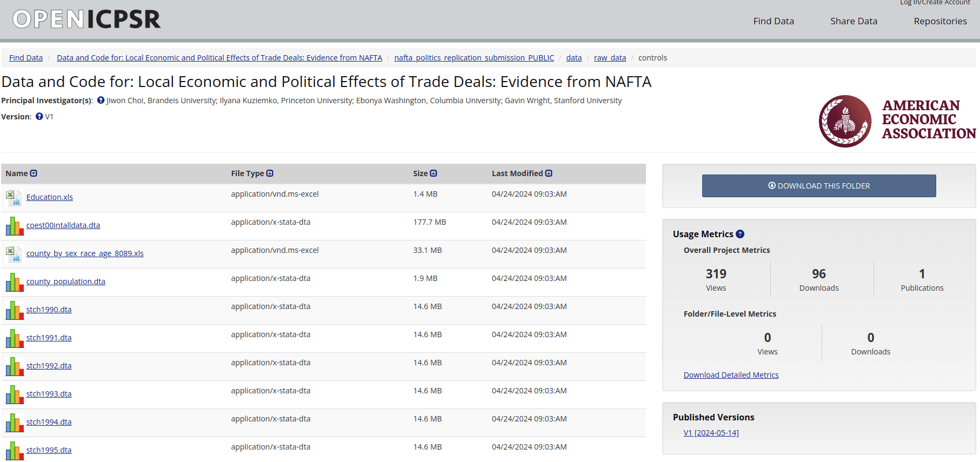This screenshot has height=462, width=980.
Task: Click the 1.9 MB size cell
Action: (425, 278)
